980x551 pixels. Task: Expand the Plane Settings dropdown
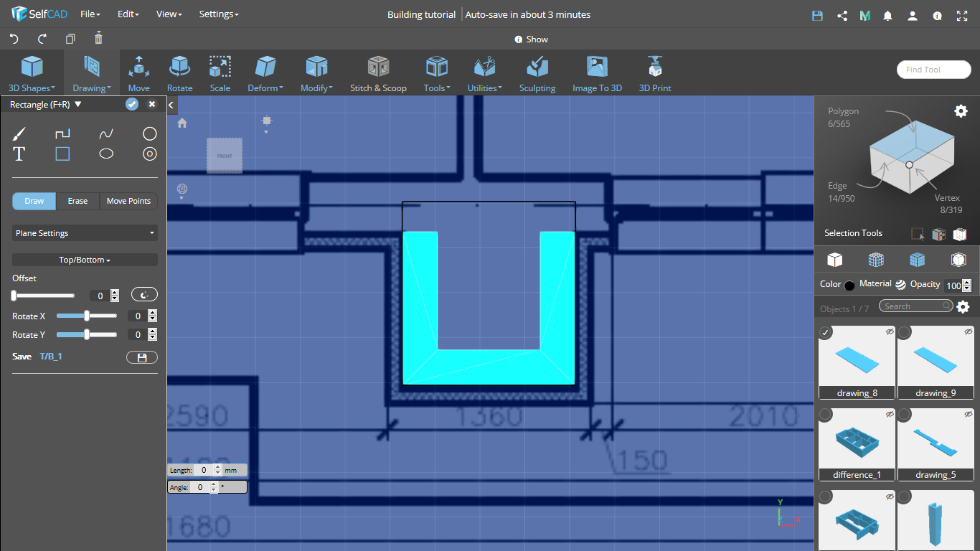85,233
